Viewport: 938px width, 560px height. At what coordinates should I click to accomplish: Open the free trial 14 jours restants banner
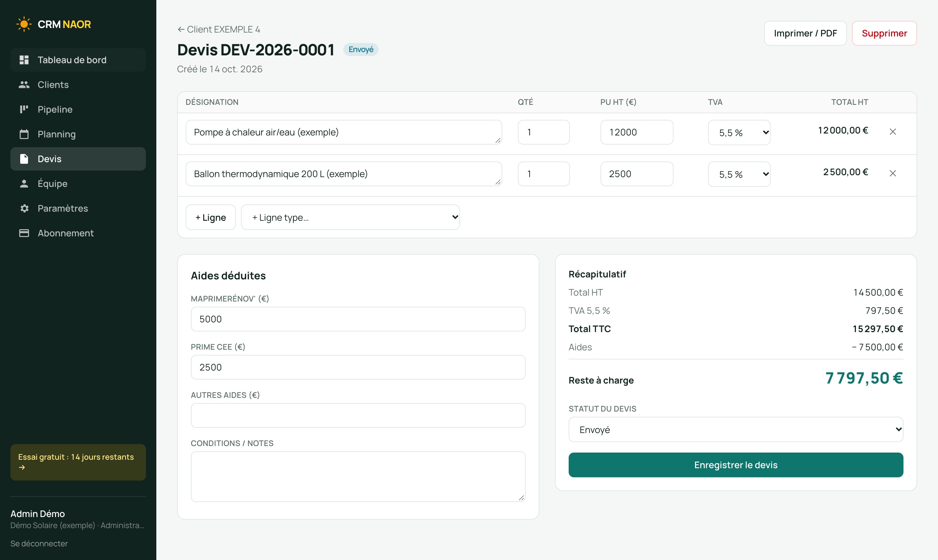click(x=78, y=462)
